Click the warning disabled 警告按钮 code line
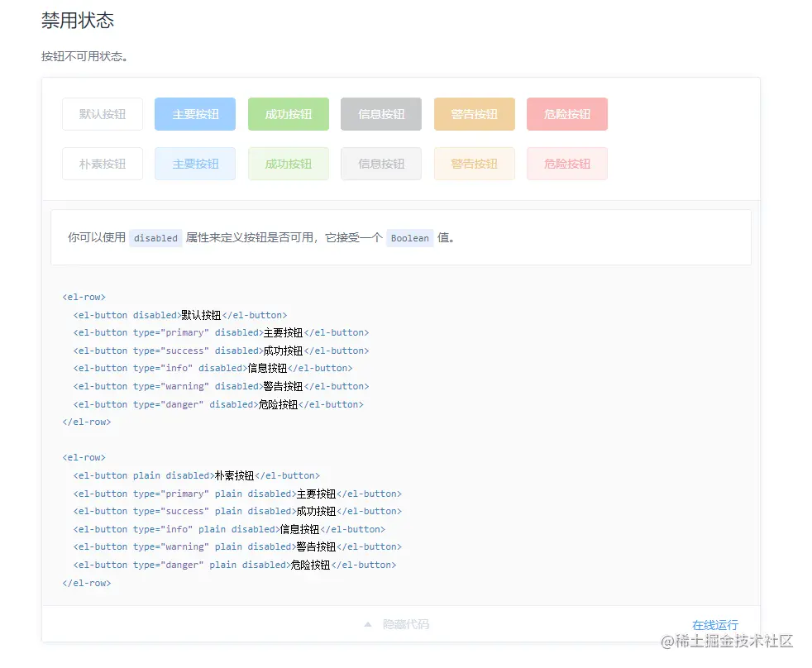Screen dimensions: 812x668 tap(221, 386)
